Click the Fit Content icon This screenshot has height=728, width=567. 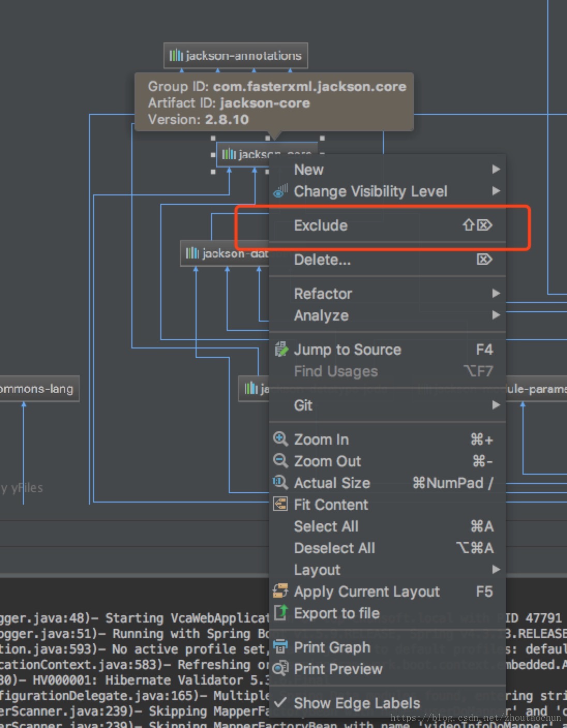280,504
